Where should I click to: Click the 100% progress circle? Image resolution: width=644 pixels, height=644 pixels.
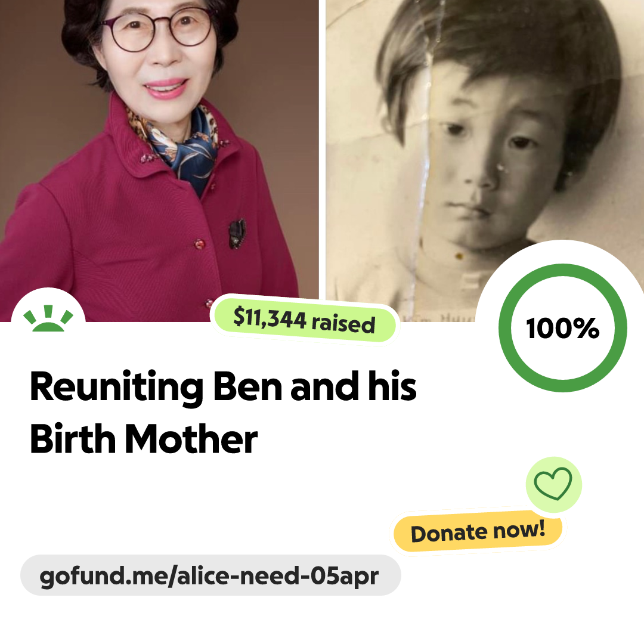coord(563,328)
